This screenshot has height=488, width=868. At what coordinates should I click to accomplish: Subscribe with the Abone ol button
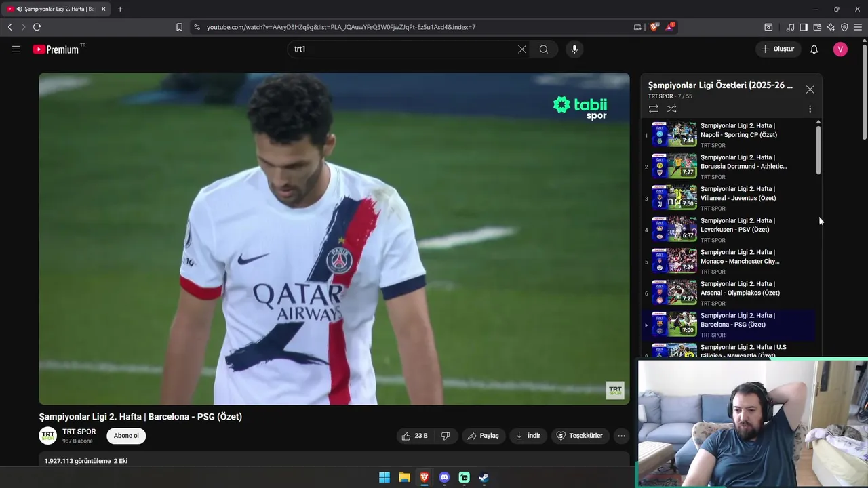[x=126, y=436]
